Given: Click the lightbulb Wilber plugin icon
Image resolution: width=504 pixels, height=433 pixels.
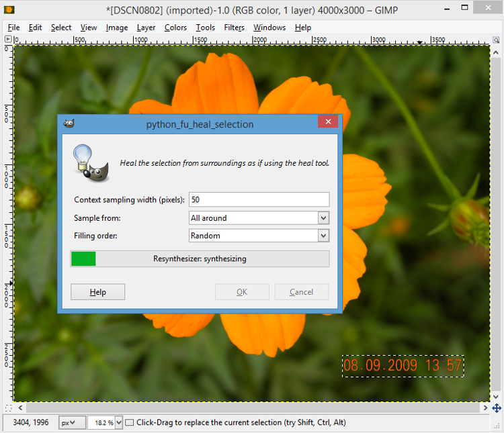Looking at the screenshot, I should [x=91, y=162].
